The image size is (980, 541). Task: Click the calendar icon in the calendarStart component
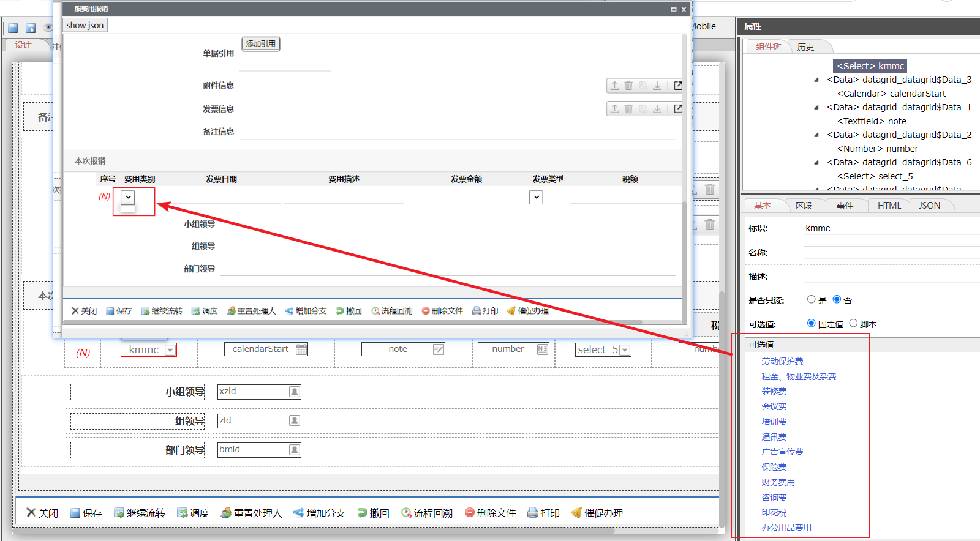pyautogui.click(x=301, y=349)
